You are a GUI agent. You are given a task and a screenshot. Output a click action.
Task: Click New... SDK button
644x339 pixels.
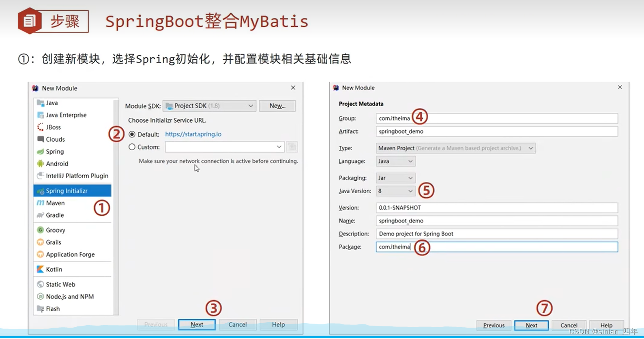coord(277,106)
